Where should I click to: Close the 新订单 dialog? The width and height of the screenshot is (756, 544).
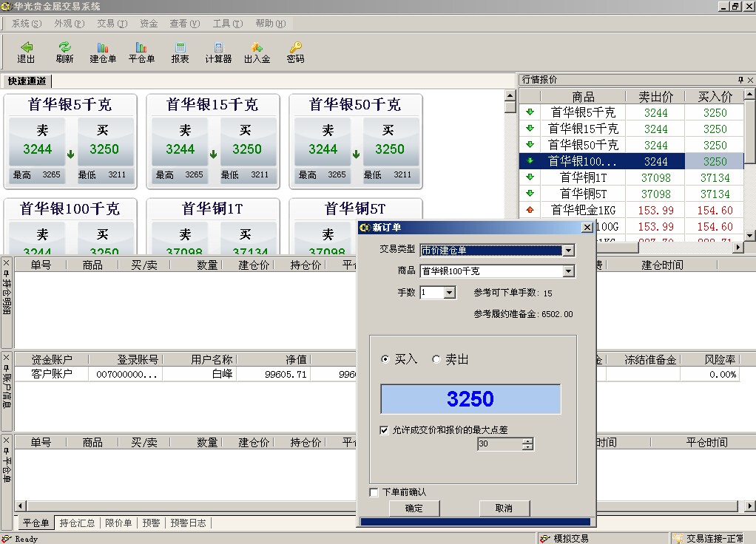[587, 228]
